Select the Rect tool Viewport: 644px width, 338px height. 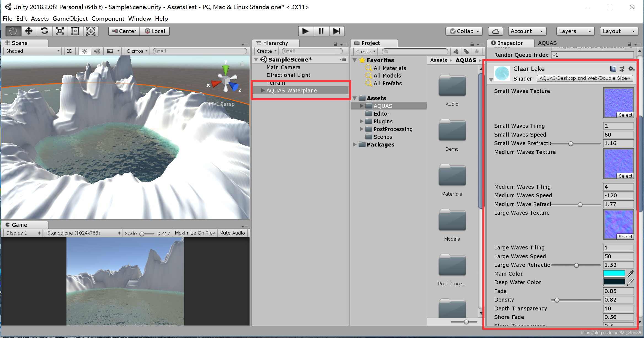tap(75, 31)
